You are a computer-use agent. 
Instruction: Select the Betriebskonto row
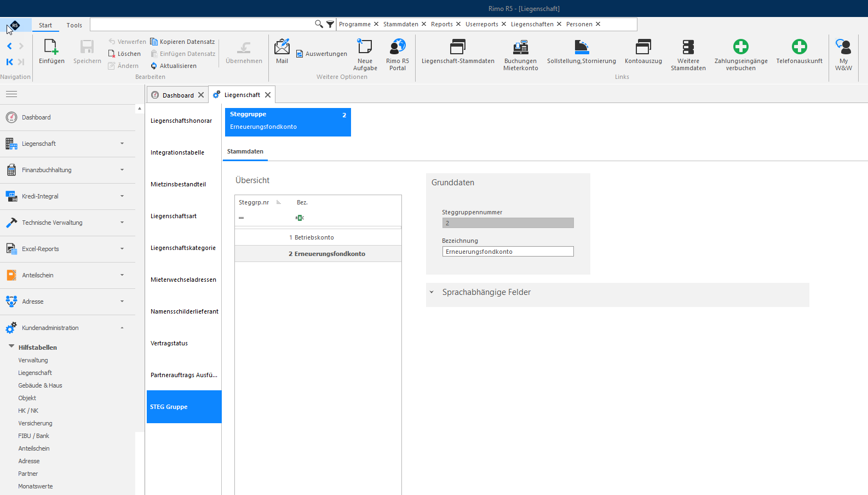pos(318,237)
